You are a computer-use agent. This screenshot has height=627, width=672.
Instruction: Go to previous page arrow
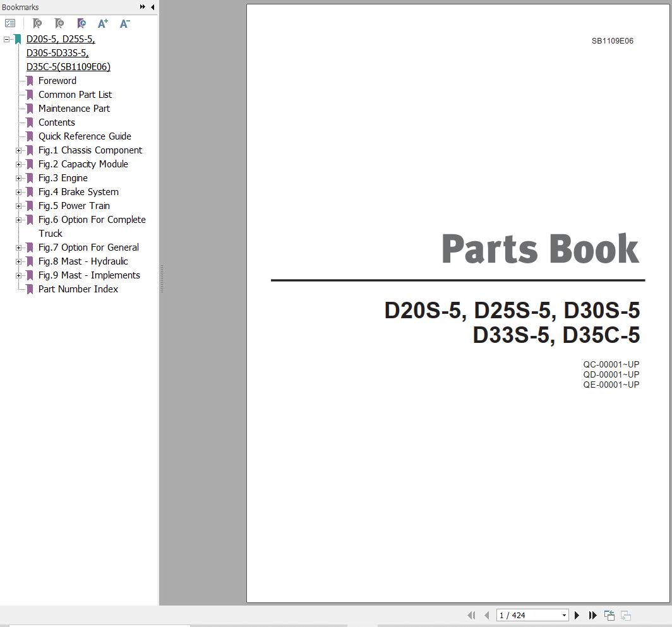click(486, 616)
